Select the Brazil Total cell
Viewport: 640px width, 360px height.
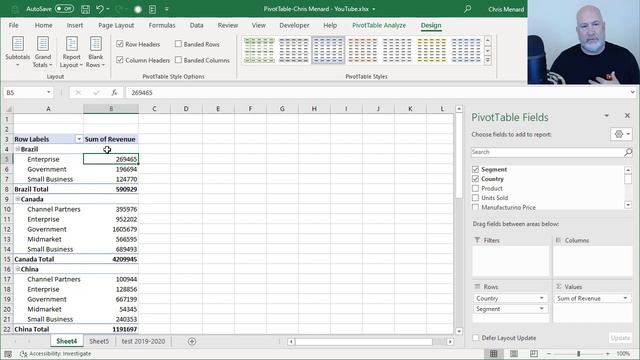48,189
